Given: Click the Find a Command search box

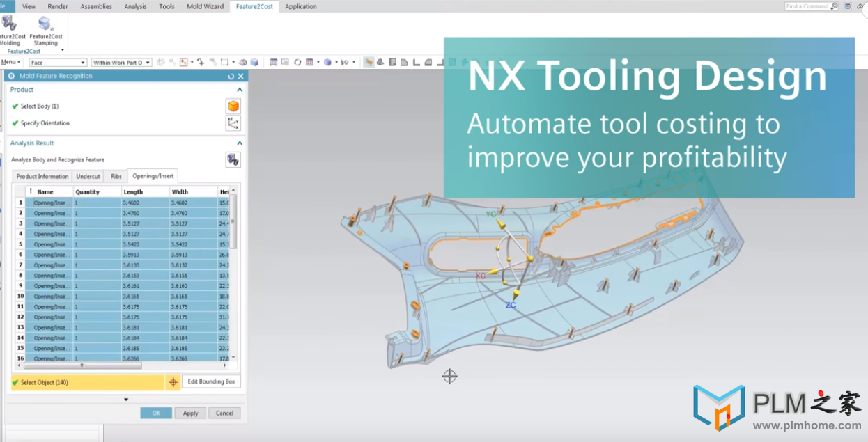Looking at the screenshot, I should click(810, 6).
